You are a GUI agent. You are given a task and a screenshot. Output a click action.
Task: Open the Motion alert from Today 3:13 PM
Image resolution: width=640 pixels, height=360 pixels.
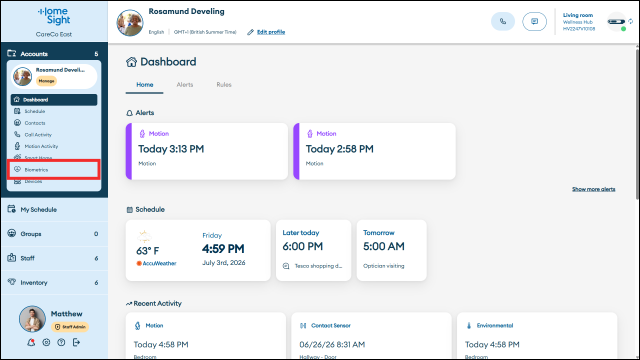pyautogui.click(x=207, y=151)
